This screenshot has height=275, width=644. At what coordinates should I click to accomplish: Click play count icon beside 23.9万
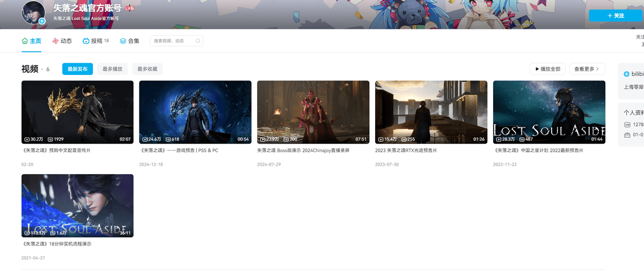(x=263, y=139)
